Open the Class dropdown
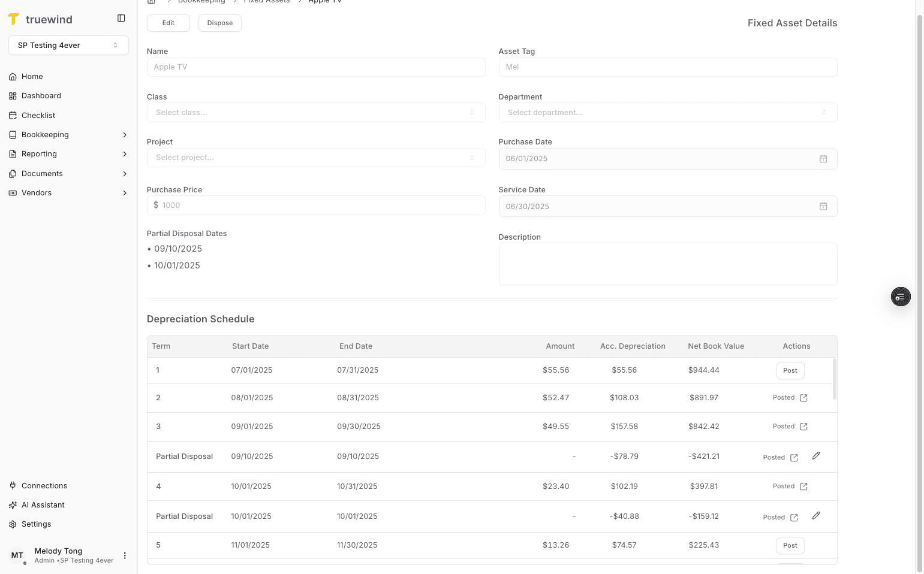 (316, 112)
